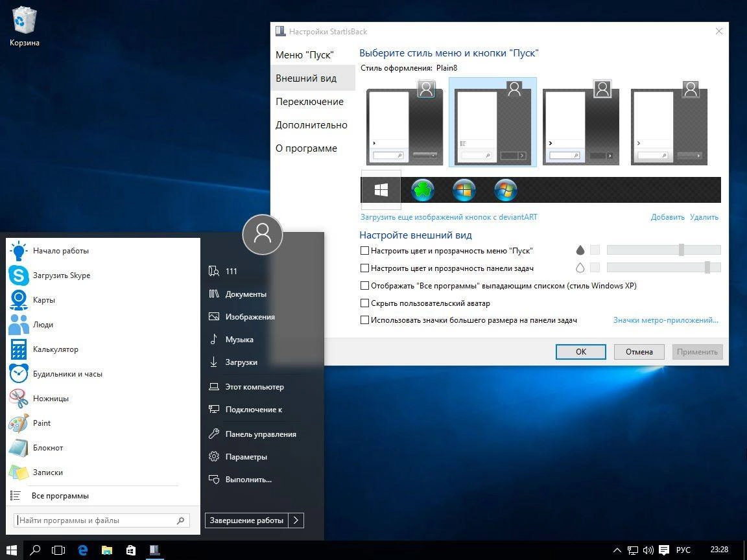This screenshot has height=560, width=747.
Task: Open the deviantART button images link
Action: click(449, 217)
